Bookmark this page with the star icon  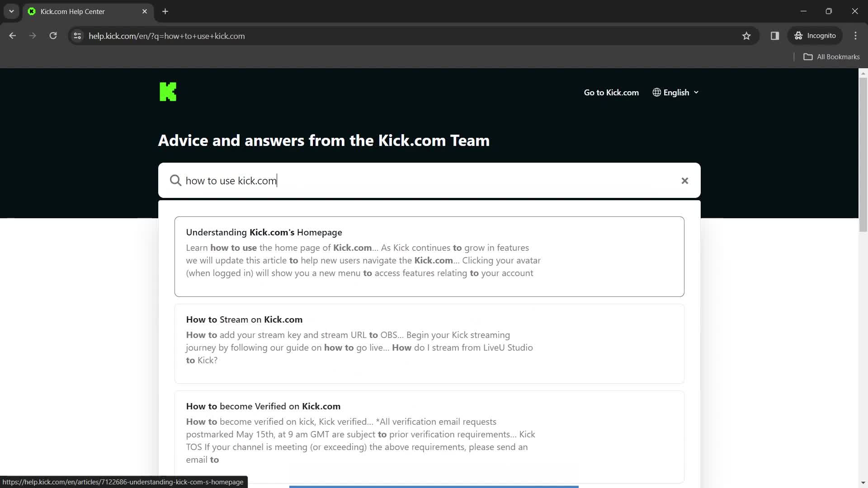[x=746, y=36]
